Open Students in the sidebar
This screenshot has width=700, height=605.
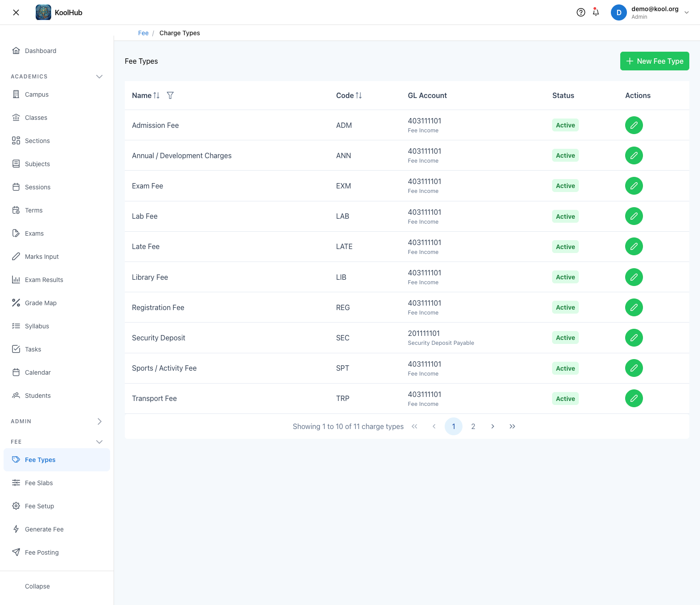click(57, 396)
